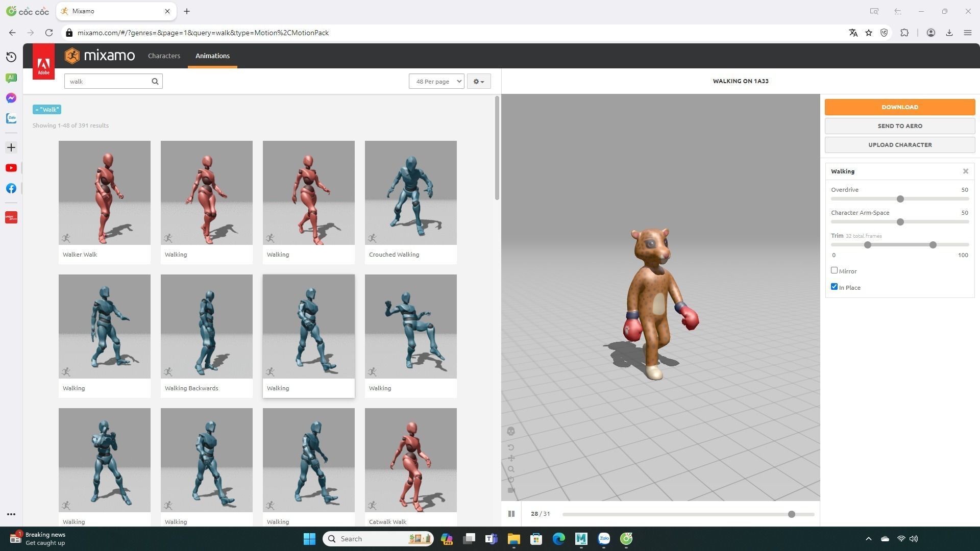This screenshot has width=980, height=551.
Task: Select the Walker Walk animation thumbnail
Action: click(x=105, y=193)
